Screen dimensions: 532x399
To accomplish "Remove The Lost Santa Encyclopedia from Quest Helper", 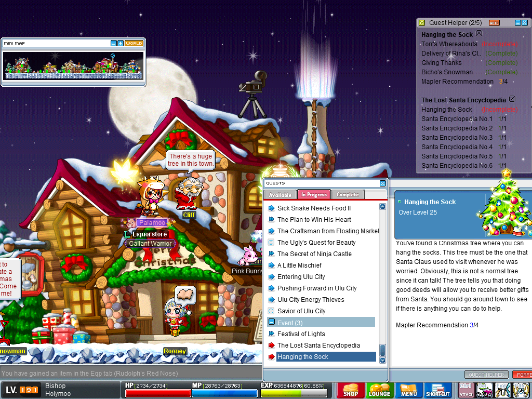I will (512, 99).
